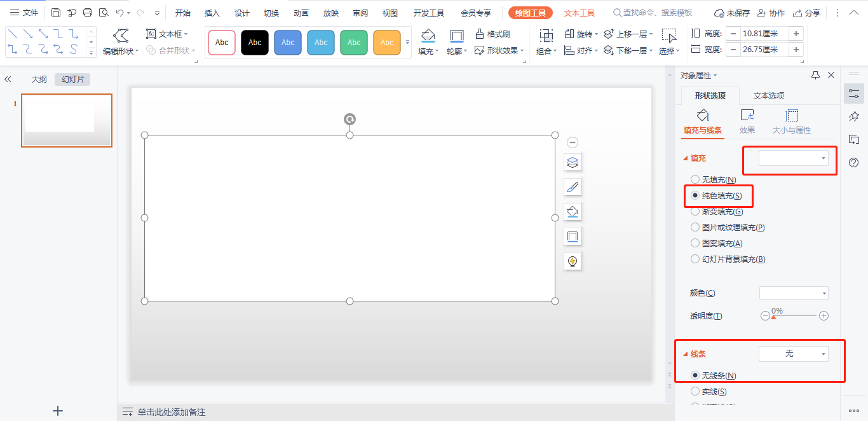
Task: Choose the 实线 solid line radio button
Action: pyautogui.click(x=695, y=392)
